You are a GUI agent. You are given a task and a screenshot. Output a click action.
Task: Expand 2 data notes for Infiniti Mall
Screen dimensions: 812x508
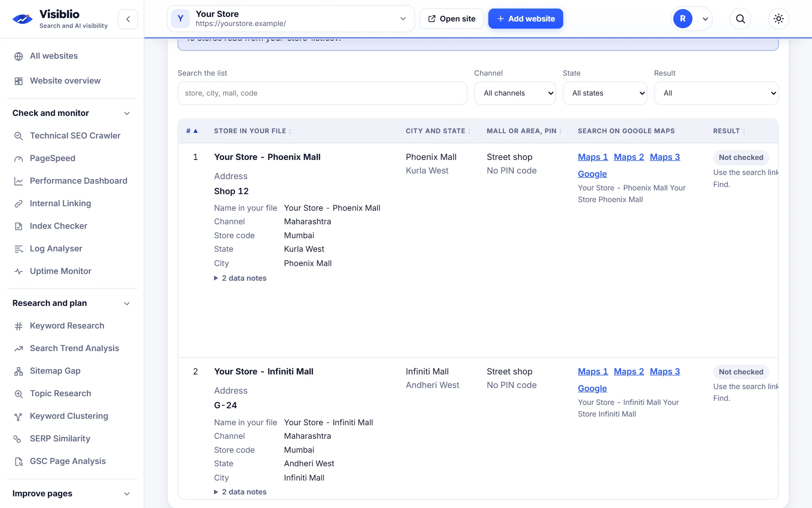pos(240,492)
